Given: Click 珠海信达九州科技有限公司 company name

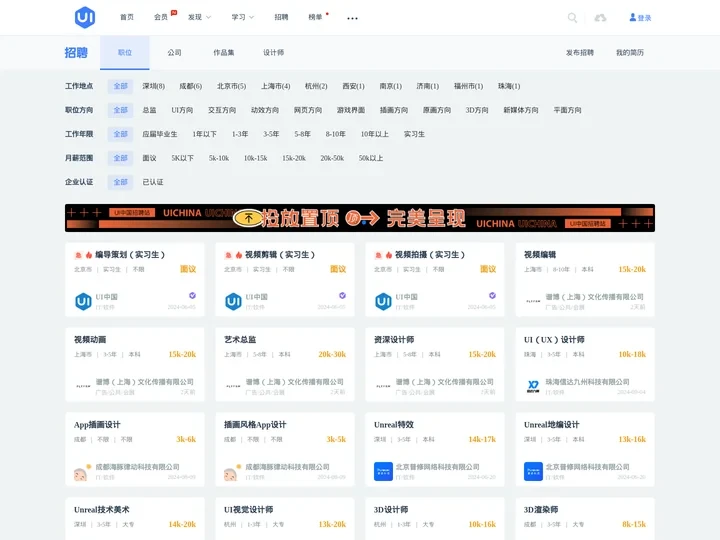Looking at the screenshot, I should [587, 382].
